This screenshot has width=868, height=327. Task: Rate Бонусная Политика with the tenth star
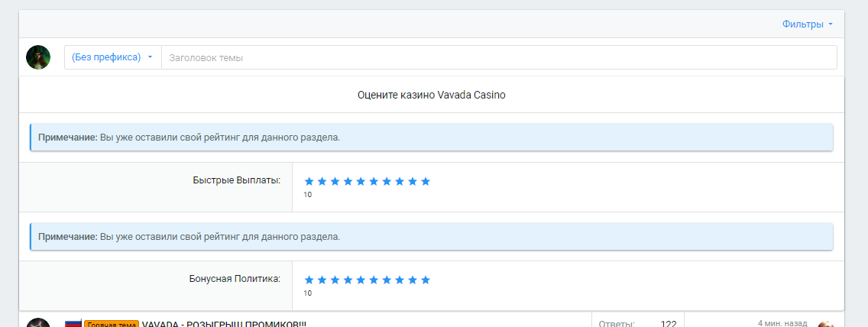click(425, 280)
